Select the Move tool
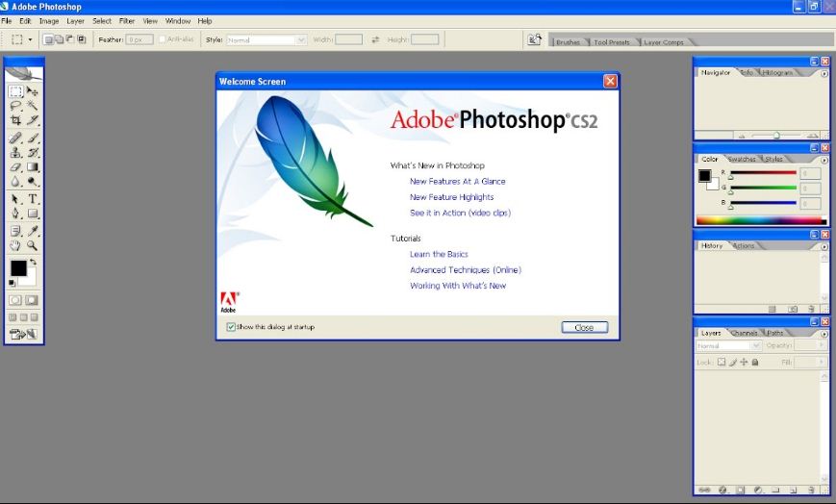836x504 pixels. [33, 91]
